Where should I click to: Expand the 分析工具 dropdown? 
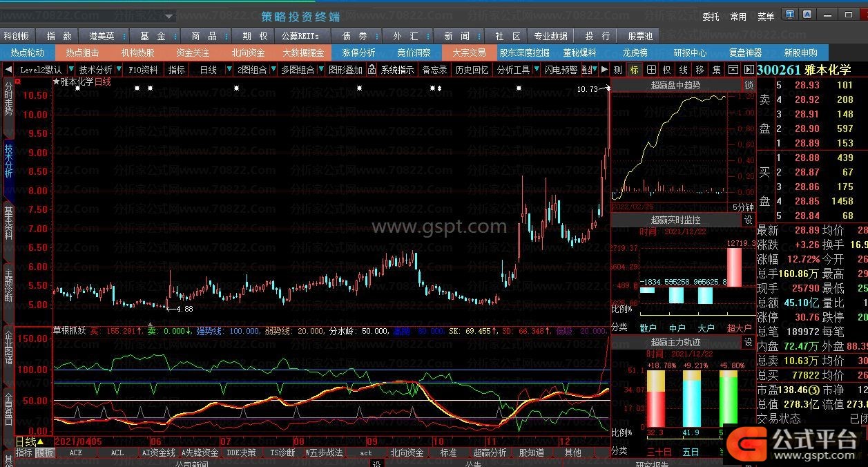click(x=535, y=70)
